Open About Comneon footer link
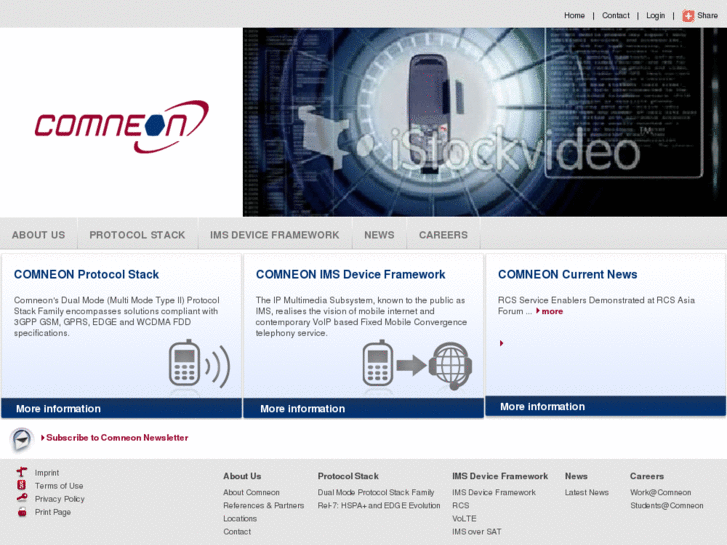 [251, 492]
